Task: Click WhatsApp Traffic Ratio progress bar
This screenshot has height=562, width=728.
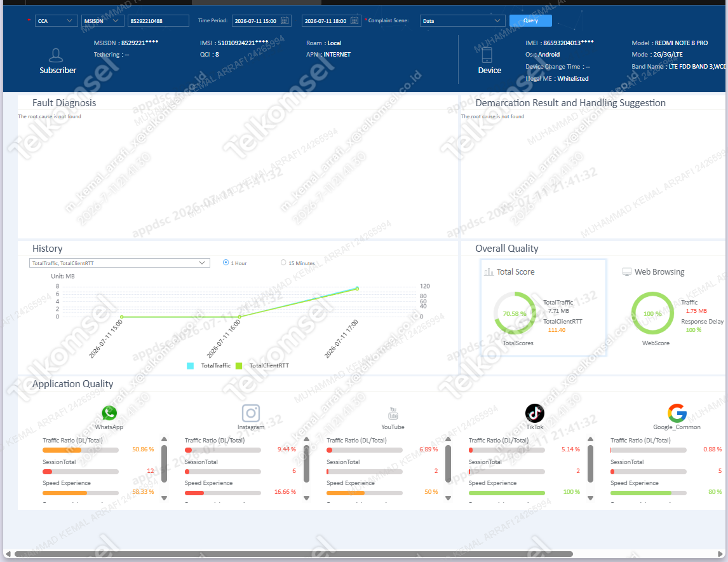Action: (x=80, y=449)
